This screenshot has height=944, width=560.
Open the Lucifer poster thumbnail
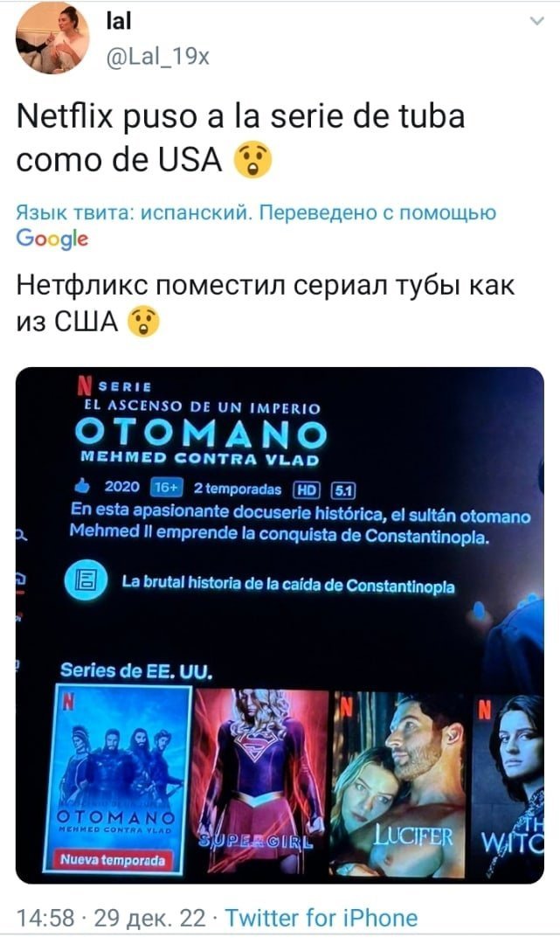pyautogui.click(x=398, y=782)
